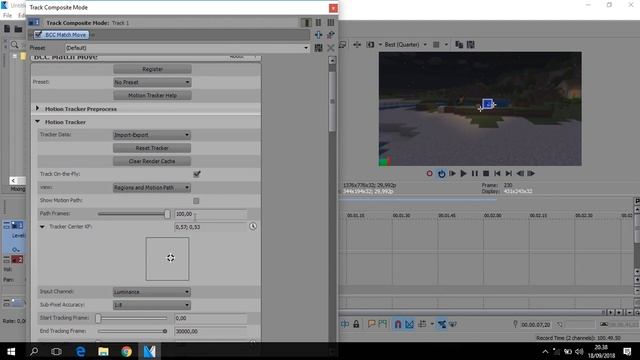Viewport: 640px width, 360px height.
Task: Collapse the Tracker Center KF expander
Action: click(42, 227)
